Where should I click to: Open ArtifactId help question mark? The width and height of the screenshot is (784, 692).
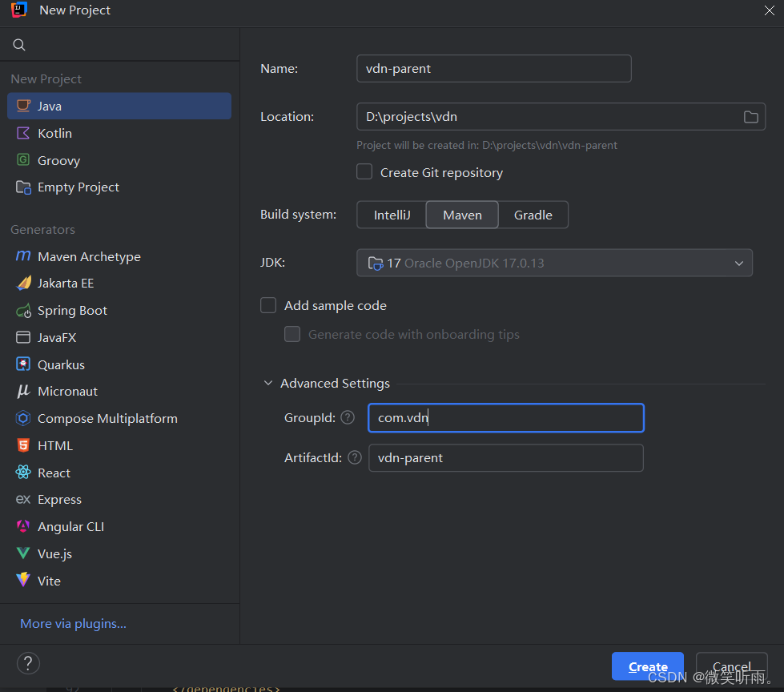355,457
